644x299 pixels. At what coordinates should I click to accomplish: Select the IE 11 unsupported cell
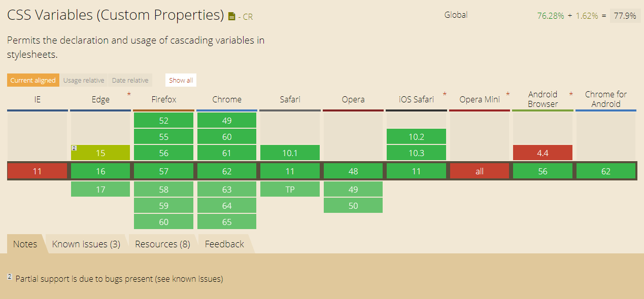(x=37, y=171)
